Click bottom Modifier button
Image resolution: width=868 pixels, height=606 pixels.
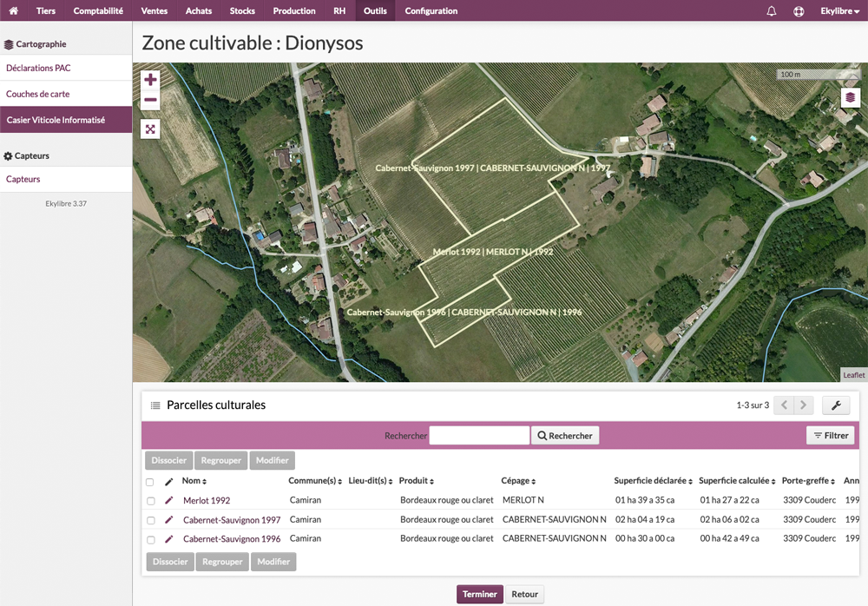click(x=273, y=562)
